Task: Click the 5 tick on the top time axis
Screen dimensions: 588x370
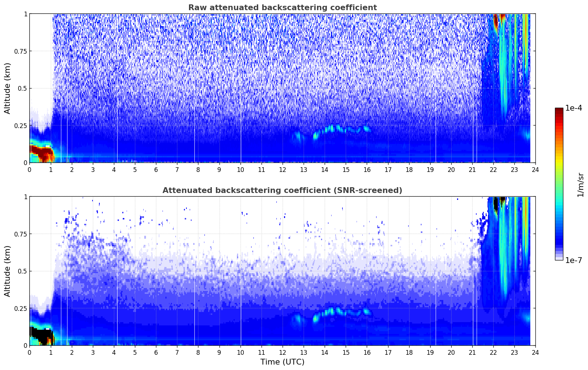Action: [135, 170]
